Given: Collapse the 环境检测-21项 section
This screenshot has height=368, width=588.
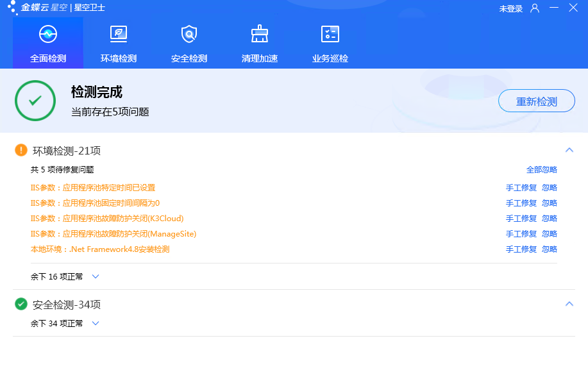Looking at the screenshot, I should point(569,150).
